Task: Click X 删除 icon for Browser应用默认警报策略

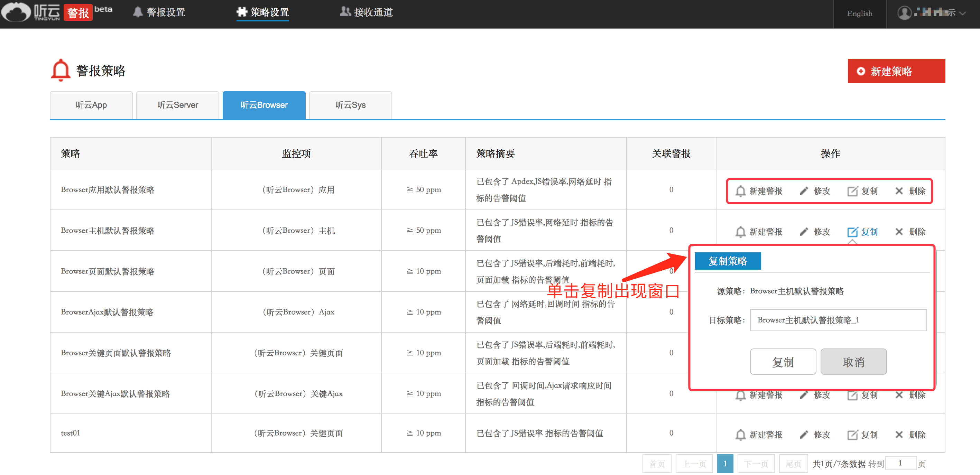Action: (899, 191)
